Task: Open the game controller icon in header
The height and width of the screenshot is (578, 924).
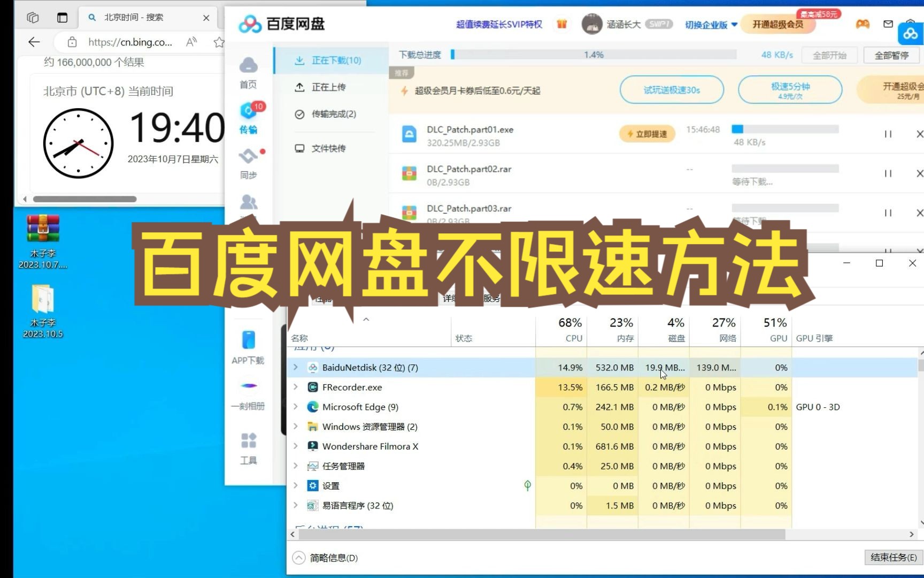Action: [863, 24]
